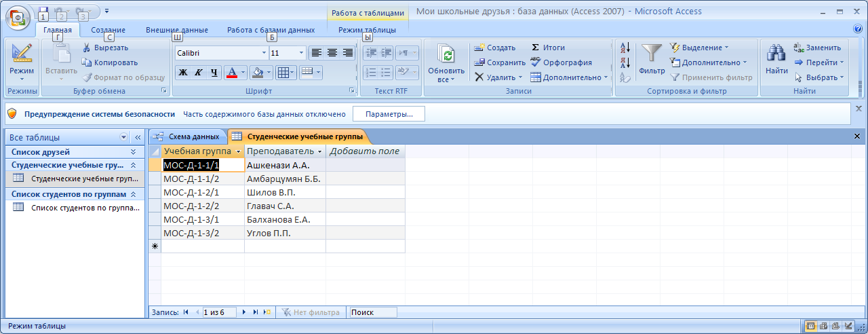Open the gridlines button
This screenshot has width=868, height=334.
click(x=286, y=73)
